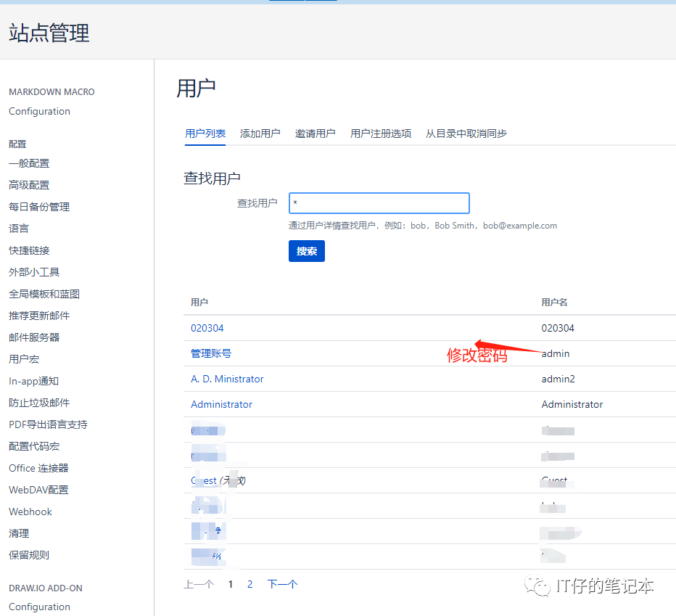This screenshot has width=676, height=616.
Task: Select 邮件服务器 in the sidebar
Action: [x=34, y=337]
